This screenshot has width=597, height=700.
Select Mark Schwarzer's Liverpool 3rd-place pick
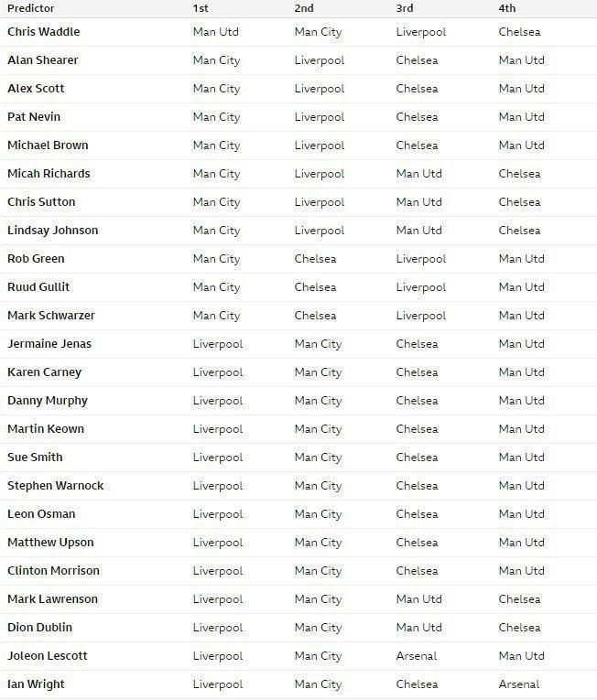pos(421,316)
